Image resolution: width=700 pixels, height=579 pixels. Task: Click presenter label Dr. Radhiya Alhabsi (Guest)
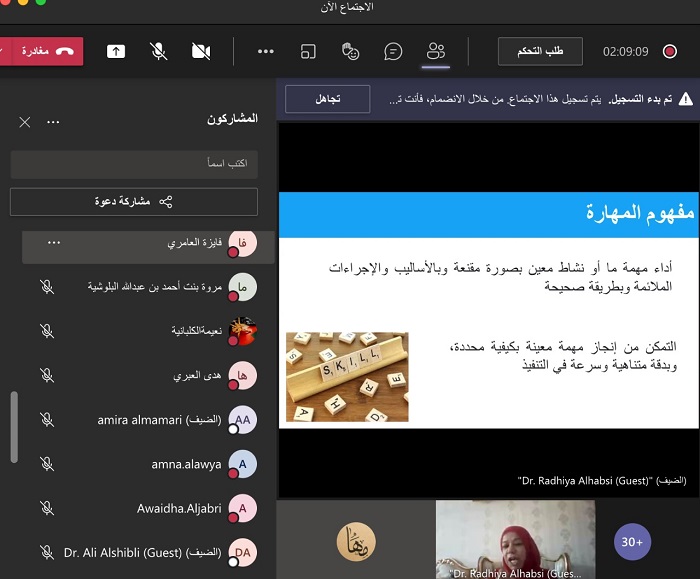[602, 481]
